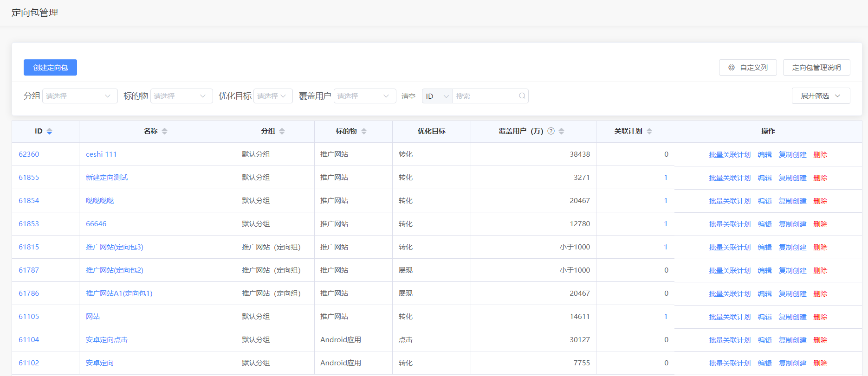
Task: Open the 标的物 filter dropdown
Action: (x=181, y=96)
